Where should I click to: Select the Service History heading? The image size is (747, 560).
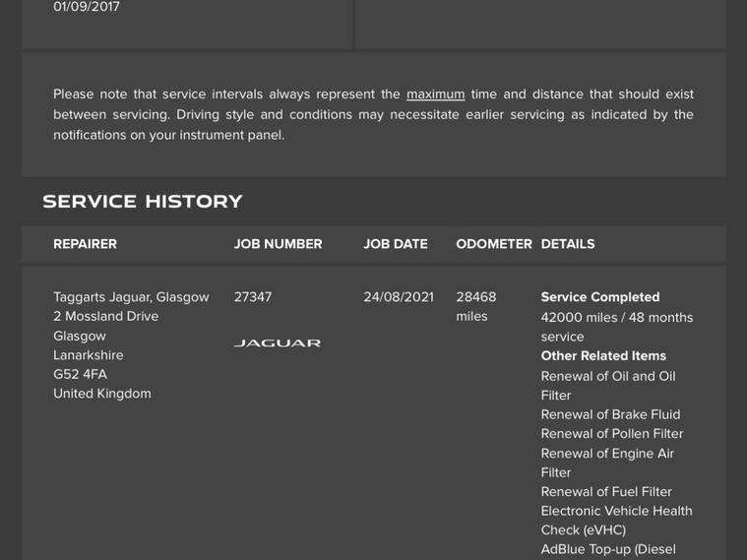click(143, 202)
